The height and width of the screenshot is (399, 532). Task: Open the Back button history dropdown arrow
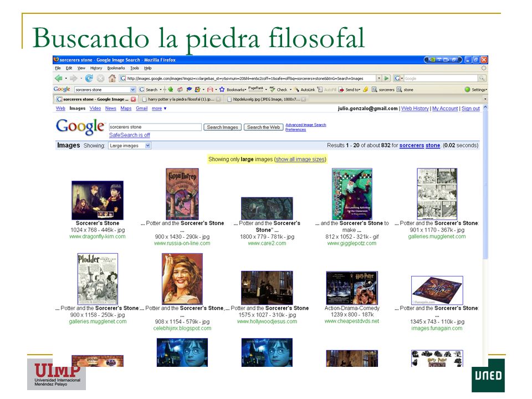(66, 78)
